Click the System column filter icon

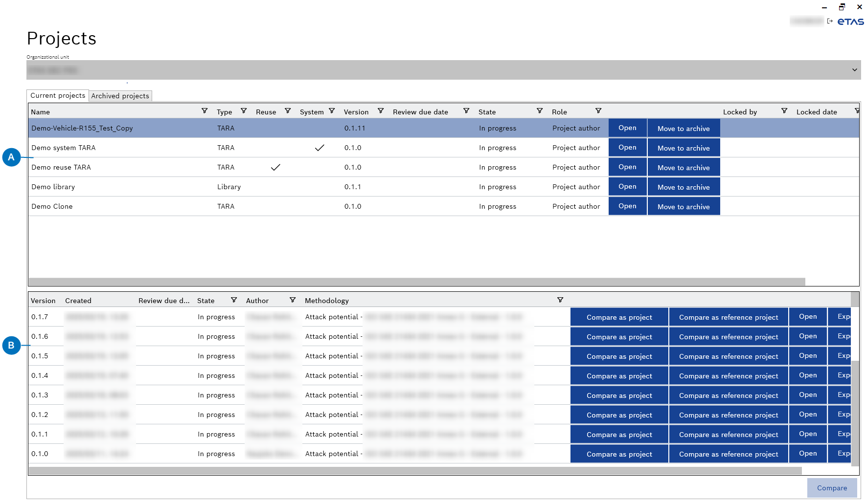[332, 111]
